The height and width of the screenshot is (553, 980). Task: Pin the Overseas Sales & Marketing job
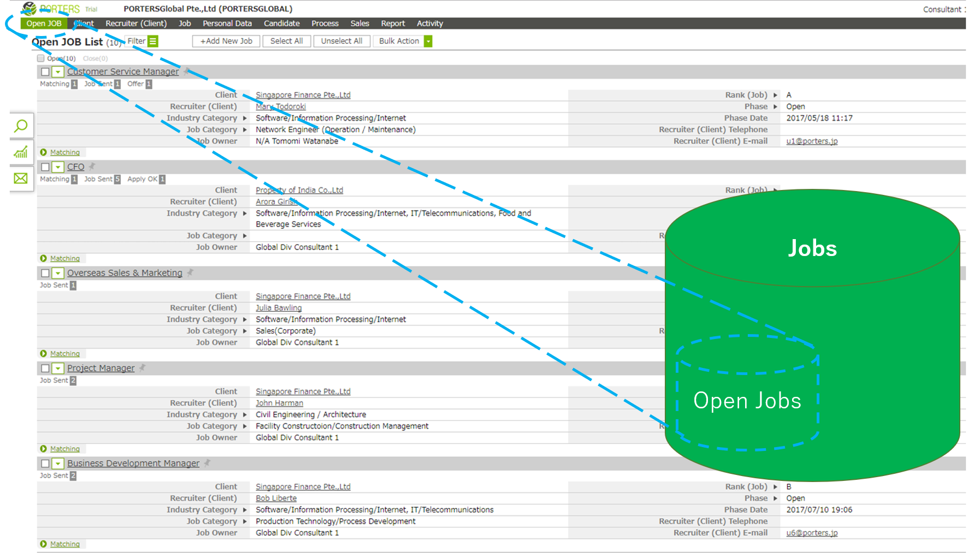[x=190, y=272]
